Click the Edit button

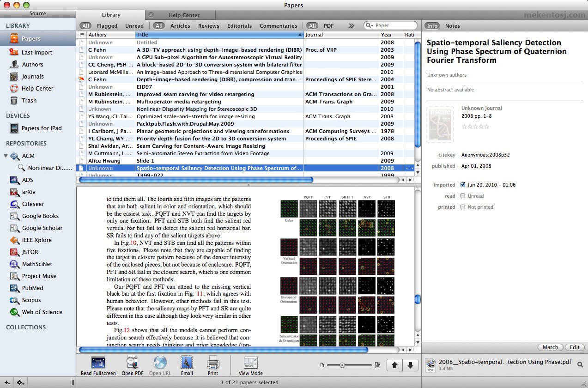coord(575,347)
